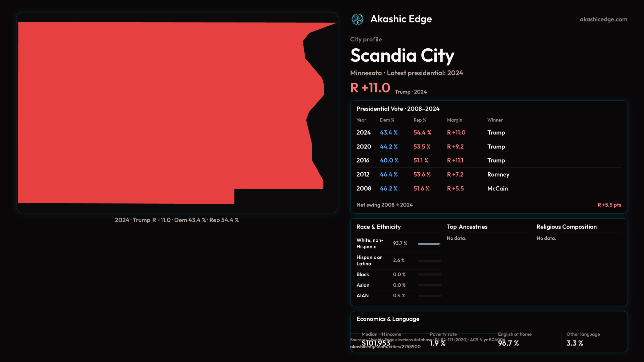The image size is (644, 362).
Task: Click the Top Ancestries heading
Action: [467, 227]
